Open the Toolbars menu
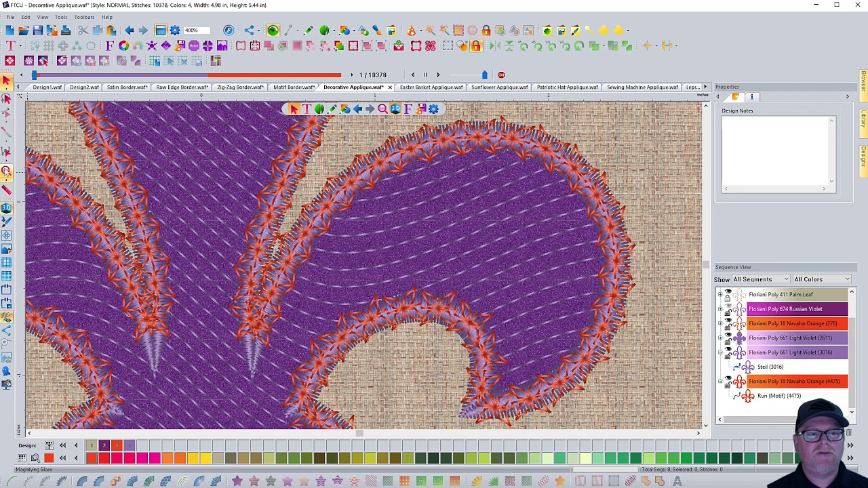This screenshot has width=868, height=488. click(84, 17)
